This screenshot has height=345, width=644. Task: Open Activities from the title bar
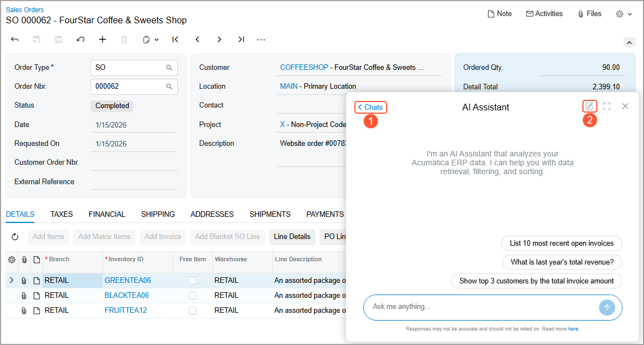544,13
